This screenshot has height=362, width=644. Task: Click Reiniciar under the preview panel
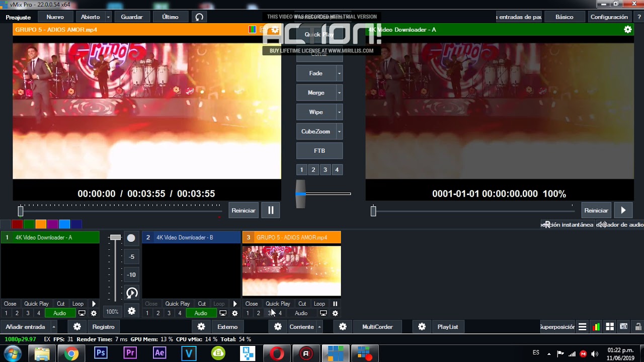[244, 211]
